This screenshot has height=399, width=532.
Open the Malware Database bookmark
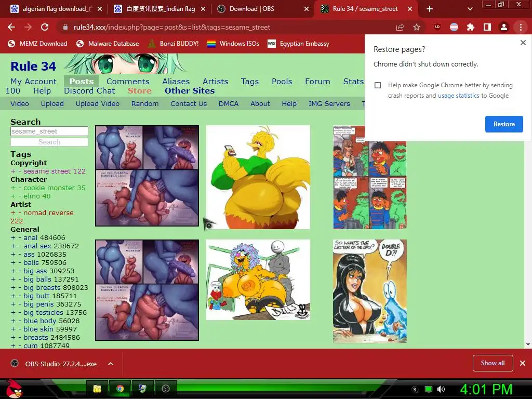click(108, 44)
